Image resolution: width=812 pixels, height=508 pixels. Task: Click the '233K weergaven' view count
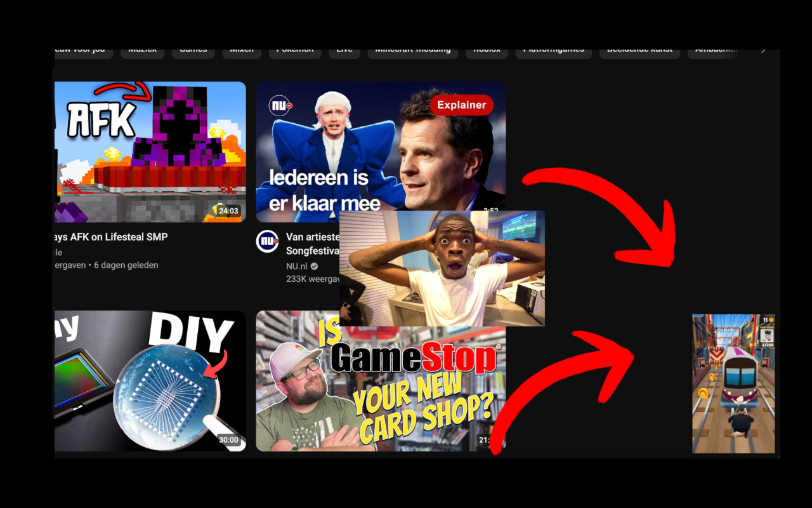tap(313, 279)
